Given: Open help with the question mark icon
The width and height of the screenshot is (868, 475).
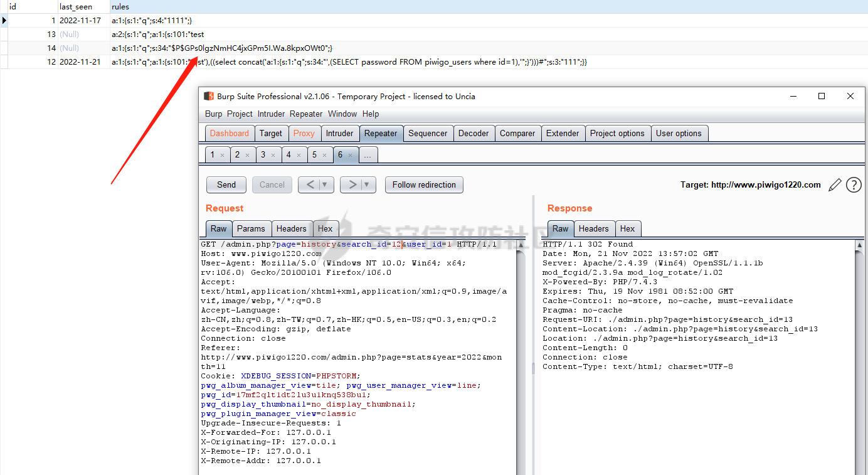Looking at the screenshot, I should click(854, 184).
